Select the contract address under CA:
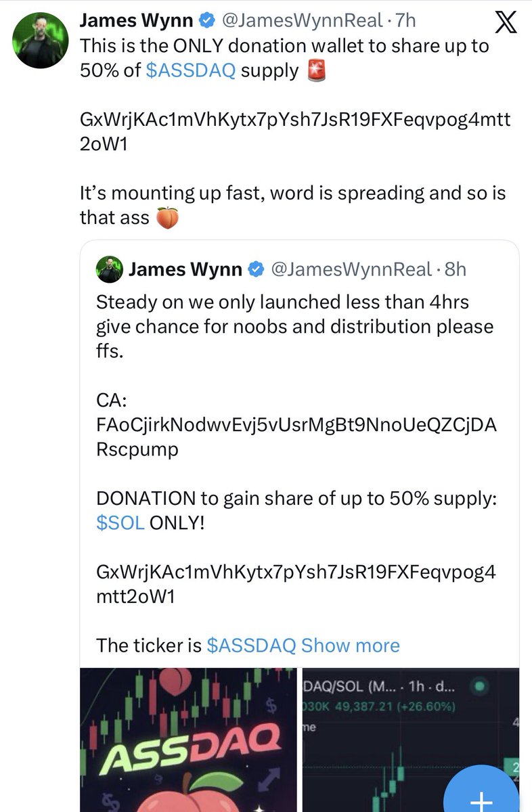This screenshot has height=812, width=532. [296, 436]
